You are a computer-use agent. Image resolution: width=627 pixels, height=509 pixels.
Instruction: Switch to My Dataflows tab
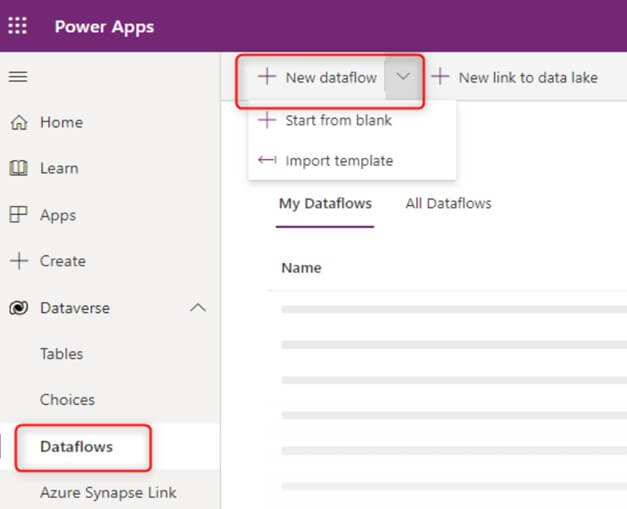325,204
